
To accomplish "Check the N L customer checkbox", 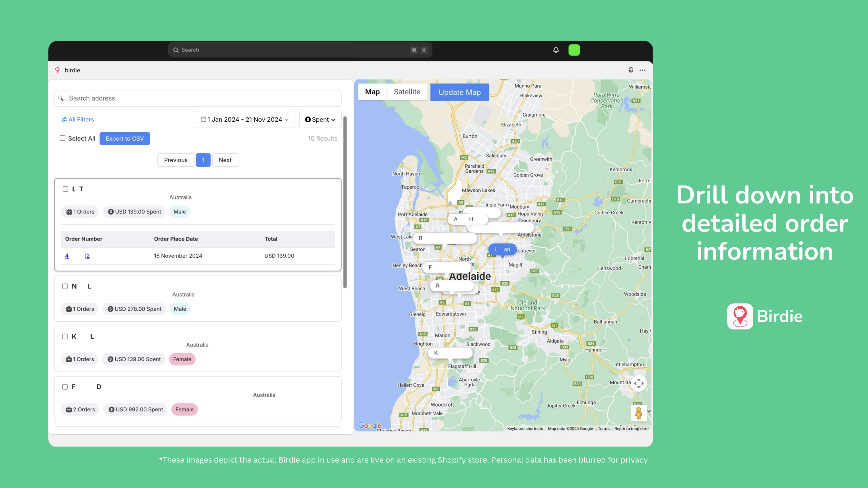I will 65,286.
